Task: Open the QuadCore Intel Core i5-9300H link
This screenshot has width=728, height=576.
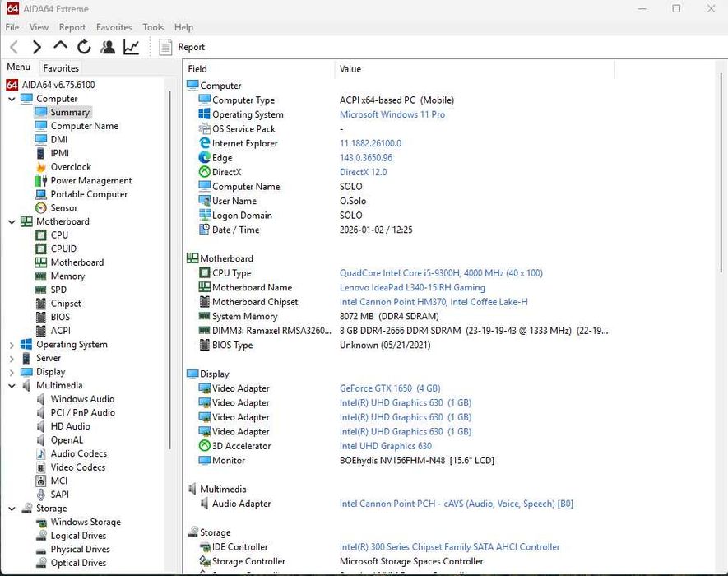Action: pyautogui.click(x=441, y=273)
